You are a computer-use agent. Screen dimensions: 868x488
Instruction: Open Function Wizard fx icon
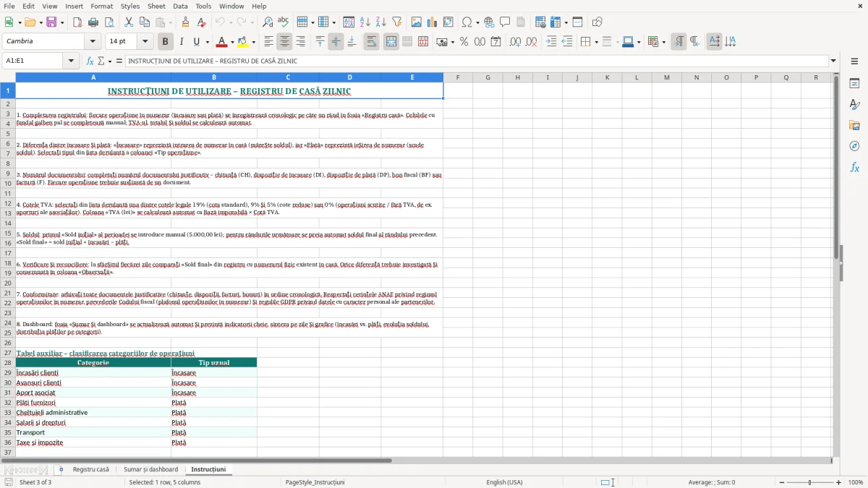90,61
